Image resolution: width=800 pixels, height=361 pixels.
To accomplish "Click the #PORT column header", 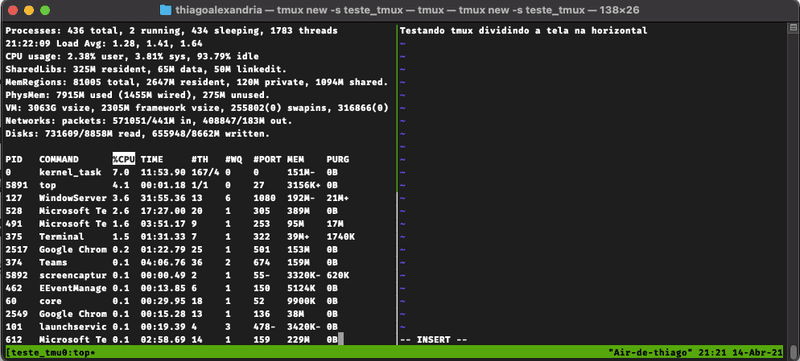I will click(267, 159).
